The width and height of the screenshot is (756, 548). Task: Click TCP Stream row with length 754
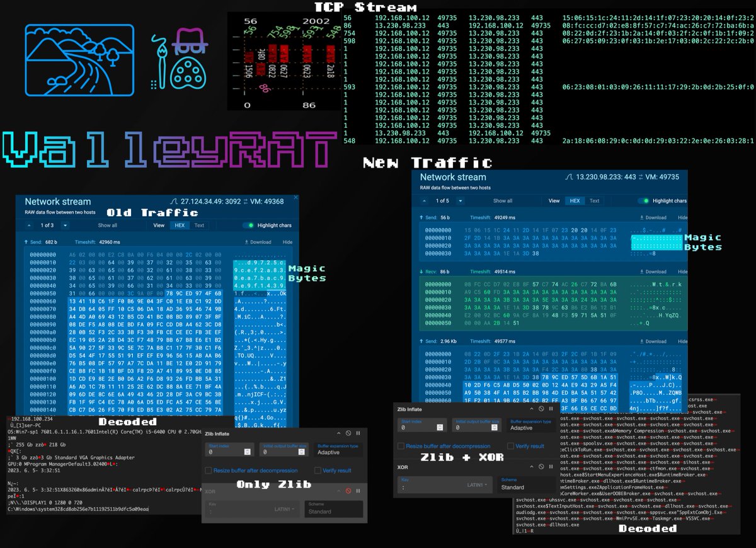pyautogui.click(x=548, y=33)
